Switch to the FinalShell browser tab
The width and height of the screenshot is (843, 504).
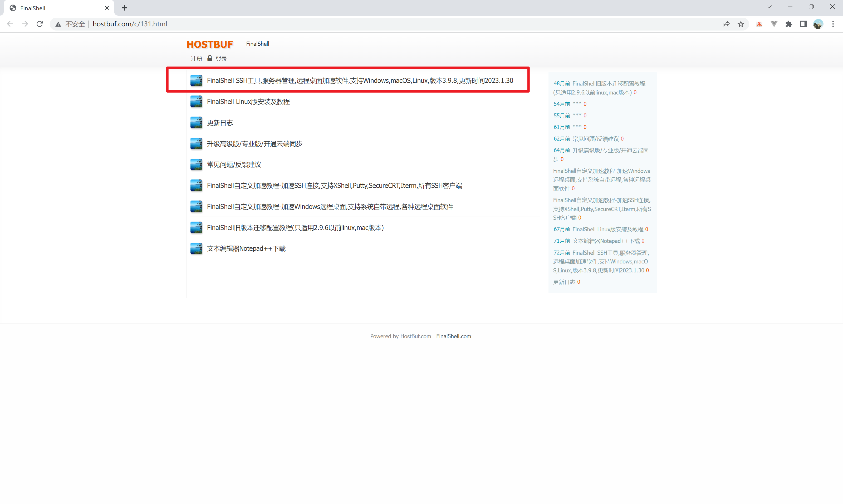point(54,7)
